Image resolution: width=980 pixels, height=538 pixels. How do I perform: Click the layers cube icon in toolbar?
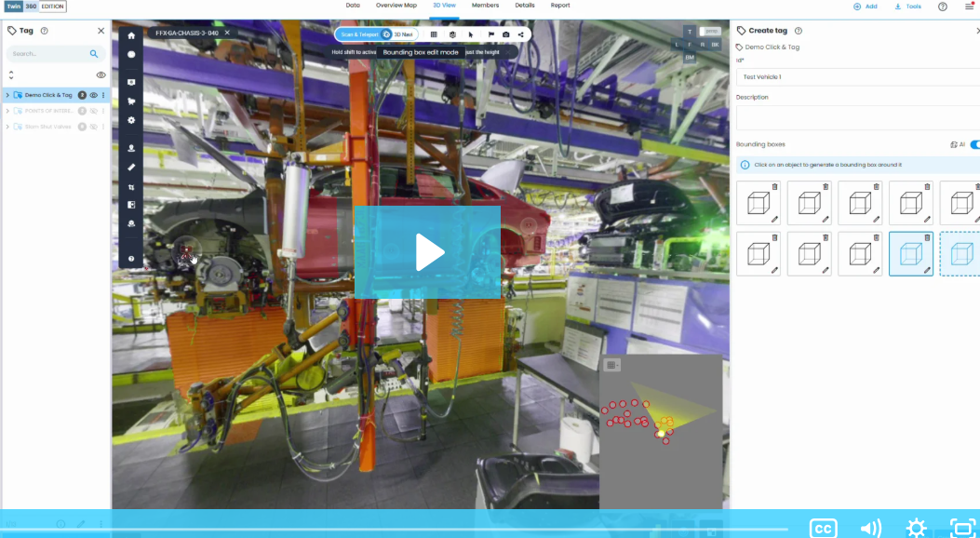(x=452, y=34)
